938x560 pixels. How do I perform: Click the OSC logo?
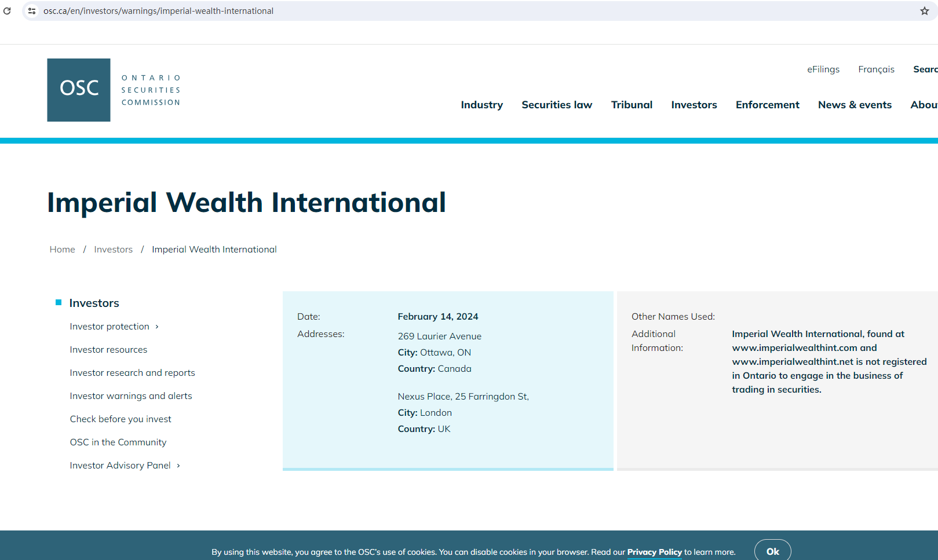click(x=79, y=90)
